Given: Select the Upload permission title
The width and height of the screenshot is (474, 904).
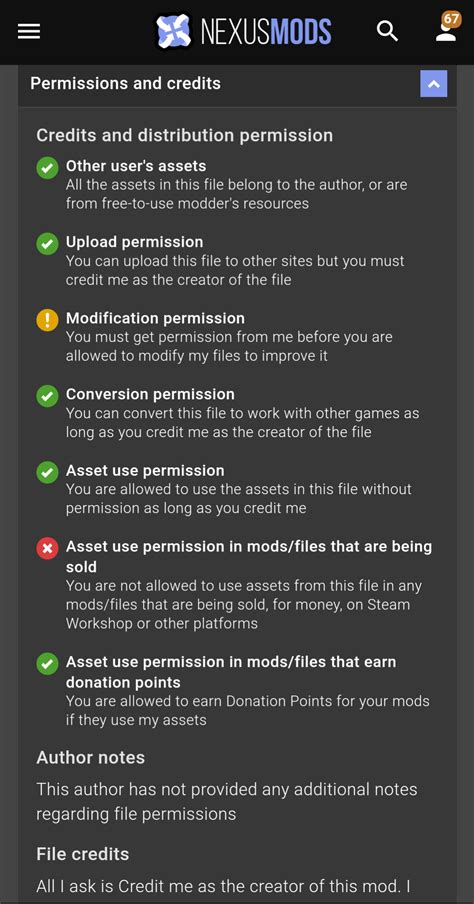Looking at the screenshot, I should (x=134, y=242).
